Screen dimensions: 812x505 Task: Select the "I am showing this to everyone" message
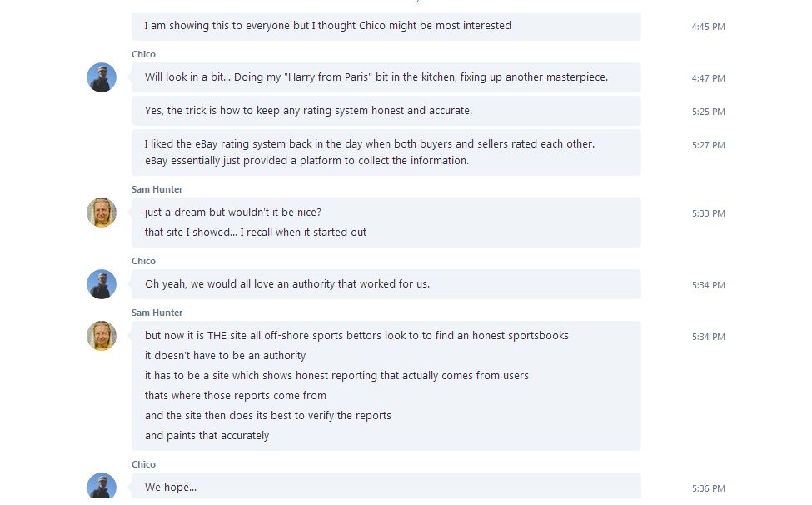point(327,26)
